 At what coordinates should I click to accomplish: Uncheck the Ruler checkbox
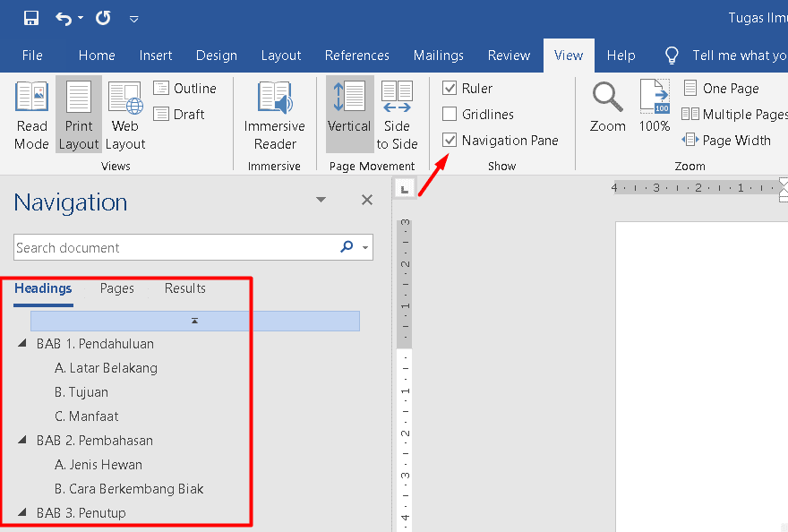[x=450, y=89]
